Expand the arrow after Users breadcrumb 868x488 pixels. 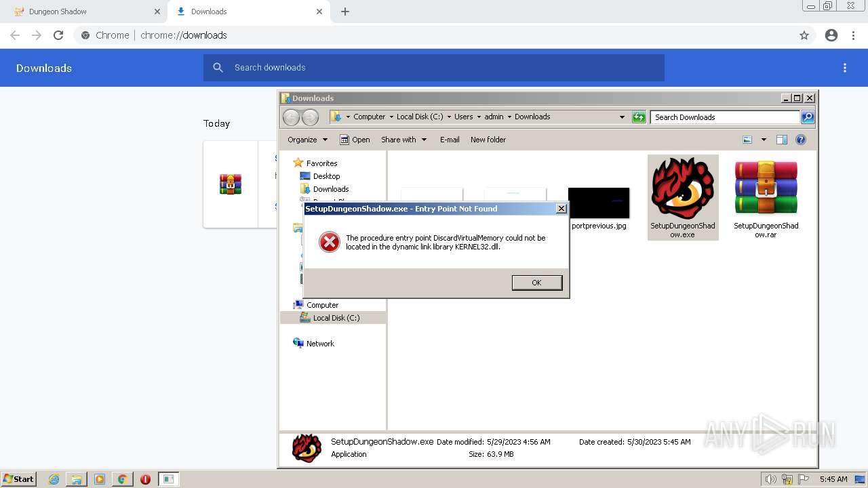click(x=479, y=117)
